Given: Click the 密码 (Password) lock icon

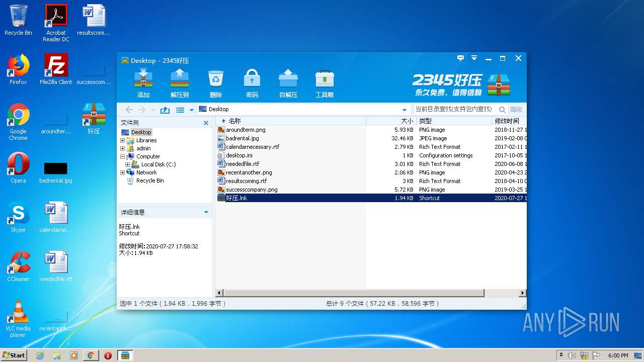Looking at the screenshot, I should (x=252, y=83).
